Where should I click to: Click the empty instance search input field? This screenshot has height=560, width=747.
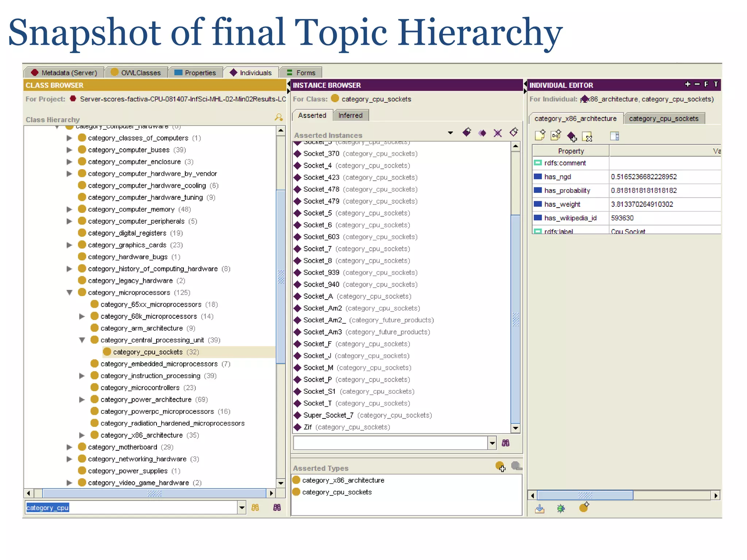[391, 443]
